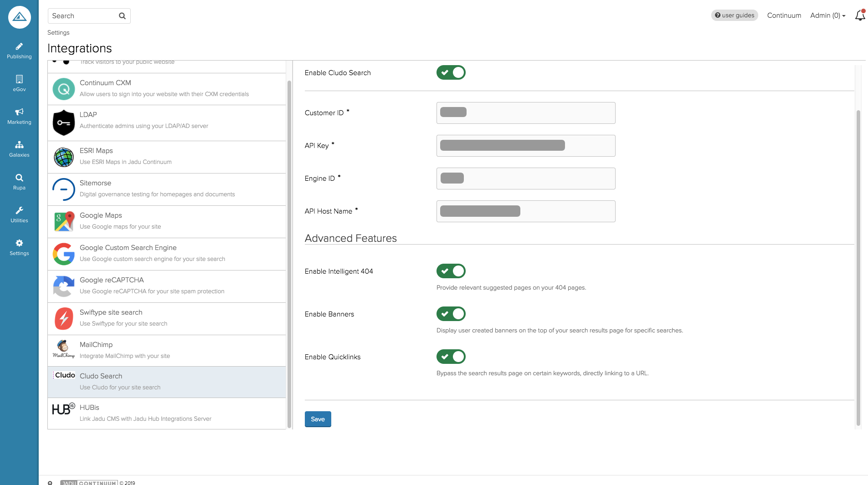
Task: Click the Save button
Action: point(318,419)
